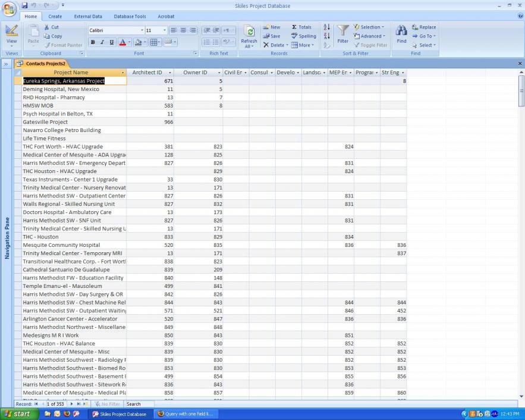Switch to the Acrobat tab

(x=166, y=17)
